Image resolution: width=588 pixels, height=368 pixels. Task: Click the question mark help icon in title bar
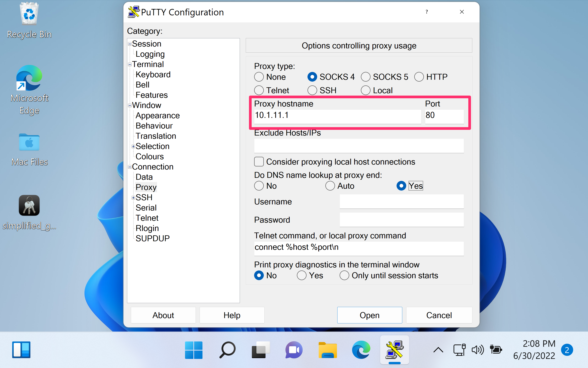(427, 12)
